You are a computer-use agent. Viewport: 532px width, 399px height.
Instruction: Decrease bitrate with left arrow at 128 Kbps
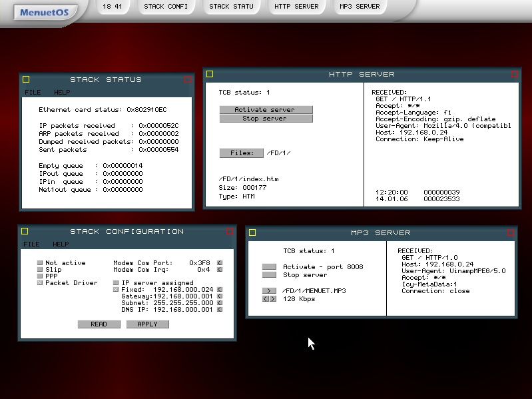[x=266, y=299]
